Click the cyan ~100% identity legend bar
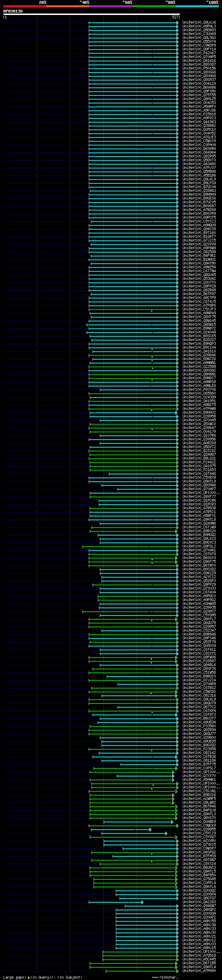Image resolution: width=222 pixels, height=980 pixels. pyautogui.click(x=197, y=6)
